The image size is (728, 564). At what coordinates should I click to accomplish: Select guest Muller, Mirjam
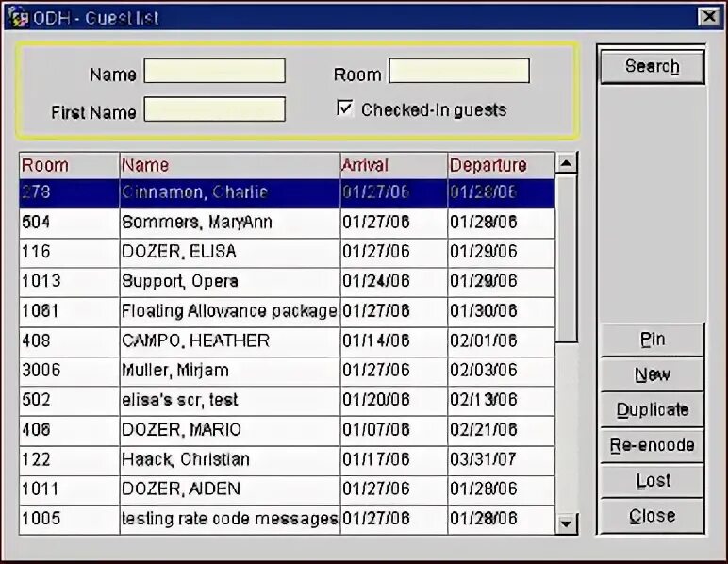[x=287, y=371]
